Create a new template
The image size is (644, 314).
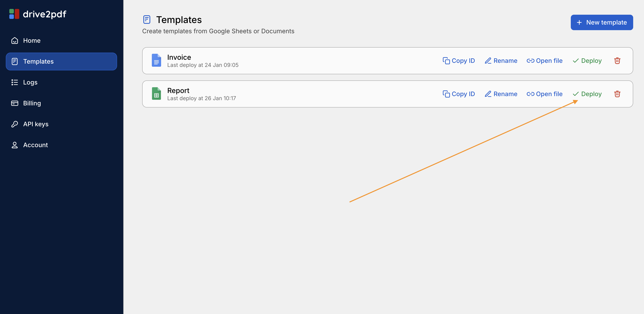[x=602, y=22]
